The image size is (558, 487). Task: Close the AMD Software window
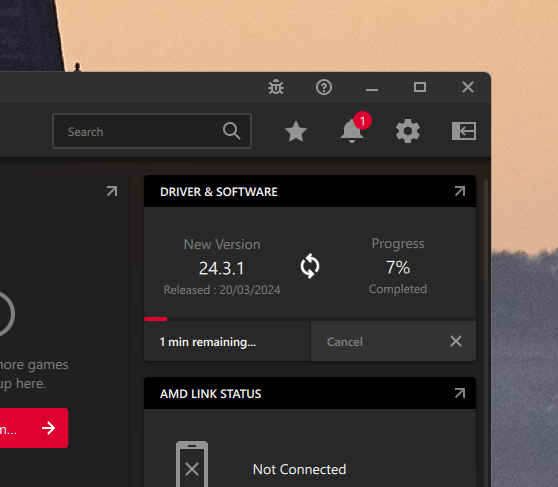(x=468, y=87)
